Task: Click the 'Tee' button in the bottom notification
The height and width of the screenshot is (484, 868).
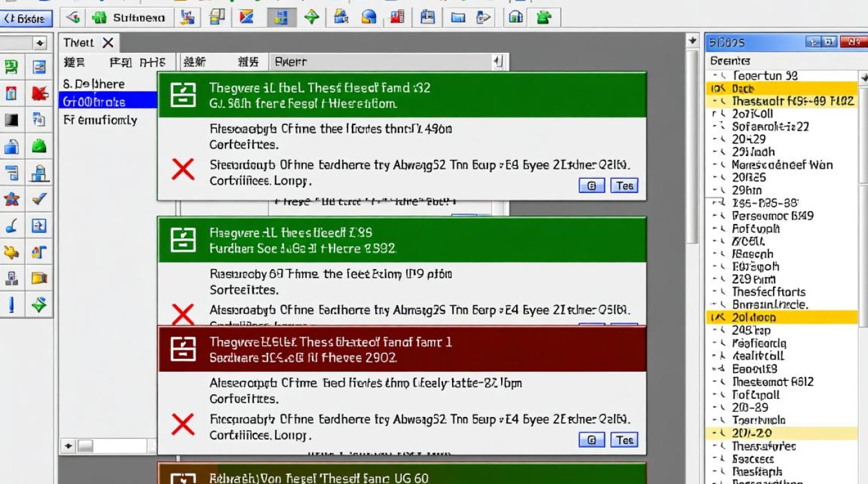Action: point(624,440)
